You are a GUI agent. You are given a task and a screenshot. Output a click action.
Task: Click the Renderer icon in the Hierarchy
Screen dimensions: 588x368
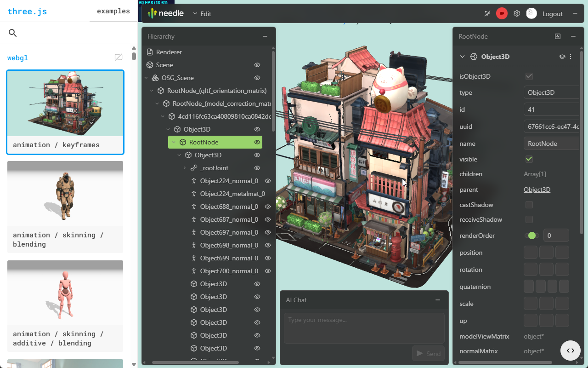(149, 52)
